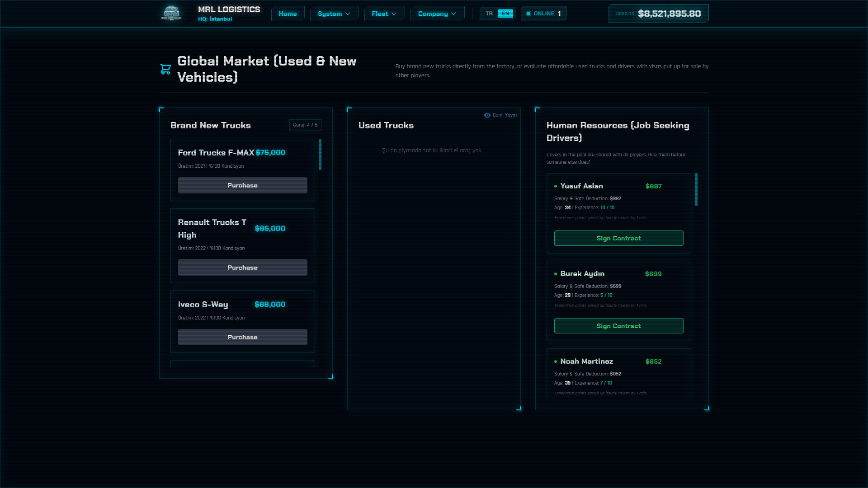The height and width of the screenshot is (488, 868).
Task: Purchase the Ford Trucks F-MAX
Action: point(242,185)
